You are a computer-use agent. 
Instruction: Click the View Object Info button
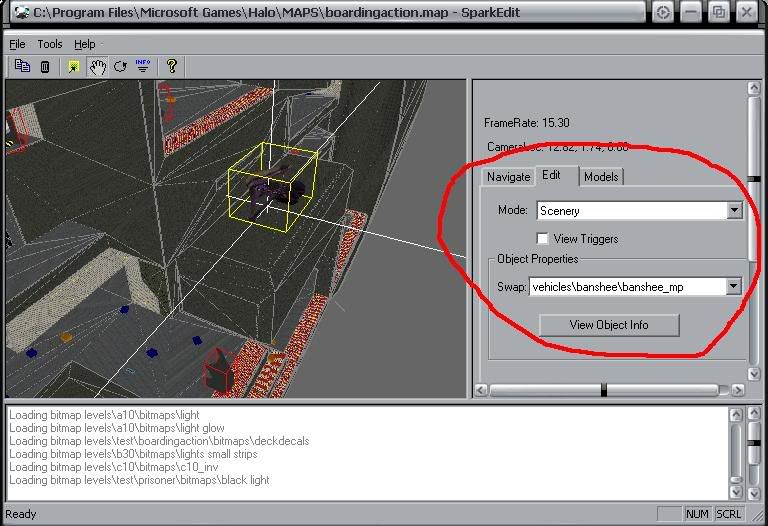[609, 325]
